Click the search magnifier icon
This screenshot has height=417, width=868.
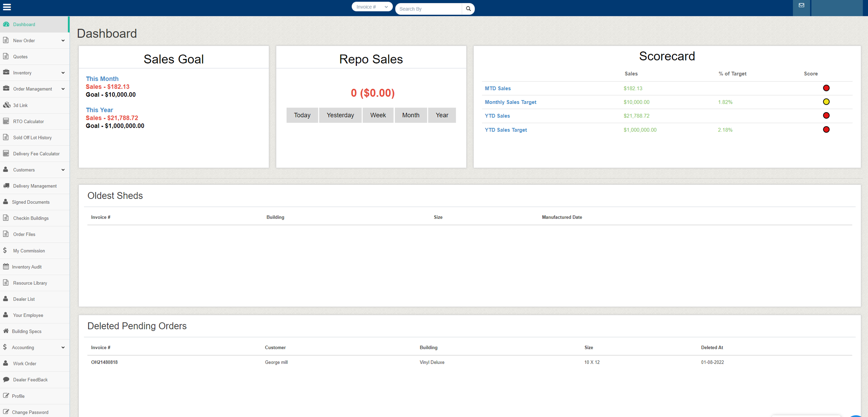tap(468, 9)
